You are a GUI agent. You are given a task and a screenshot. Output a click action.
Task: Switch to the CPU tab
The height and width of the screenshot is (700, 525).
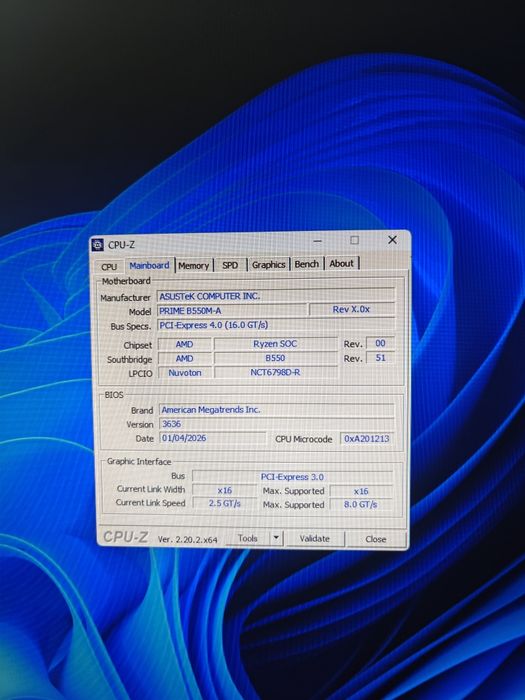click(109, 267)
